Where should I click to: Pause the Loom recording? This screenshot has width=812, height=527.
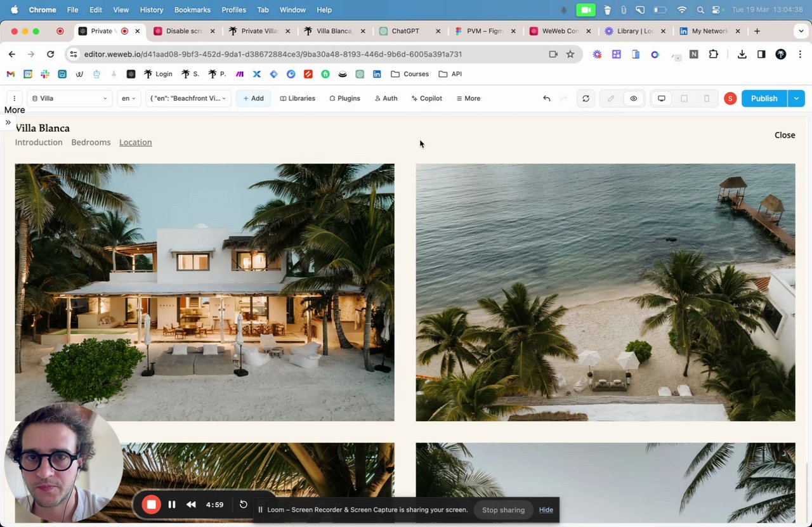[x=172, y=505]
